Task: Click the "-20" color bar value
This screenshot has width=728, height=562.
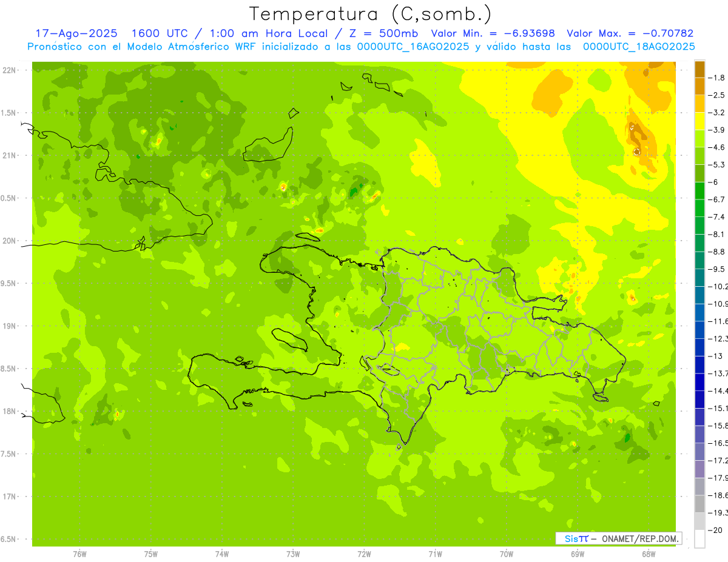Action: (715, 530)
